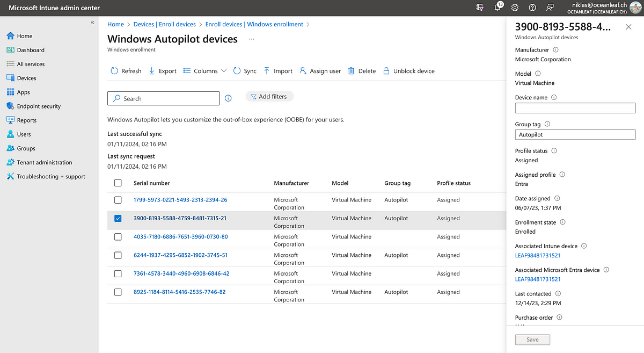Show info for Last contacted field
The width and height of the screenshot is (644, 353).
pyautogui.click(x=558, y=294)
